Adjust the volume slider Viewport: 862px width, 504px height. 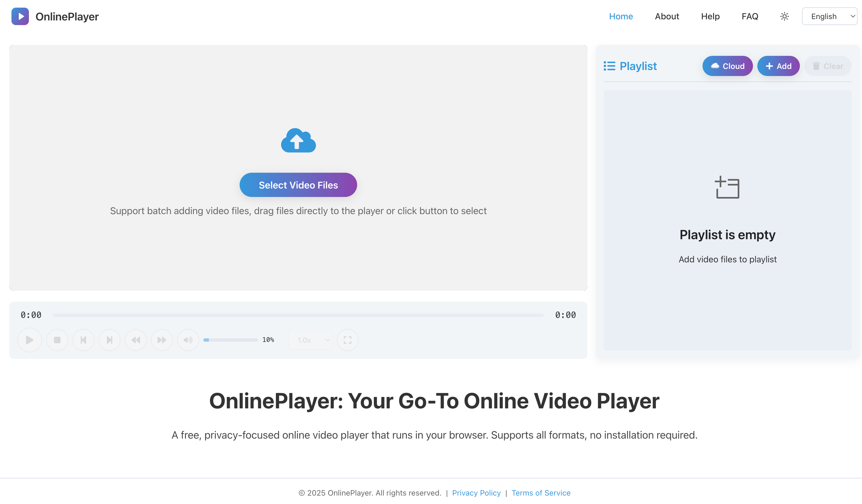pos(231,339)
